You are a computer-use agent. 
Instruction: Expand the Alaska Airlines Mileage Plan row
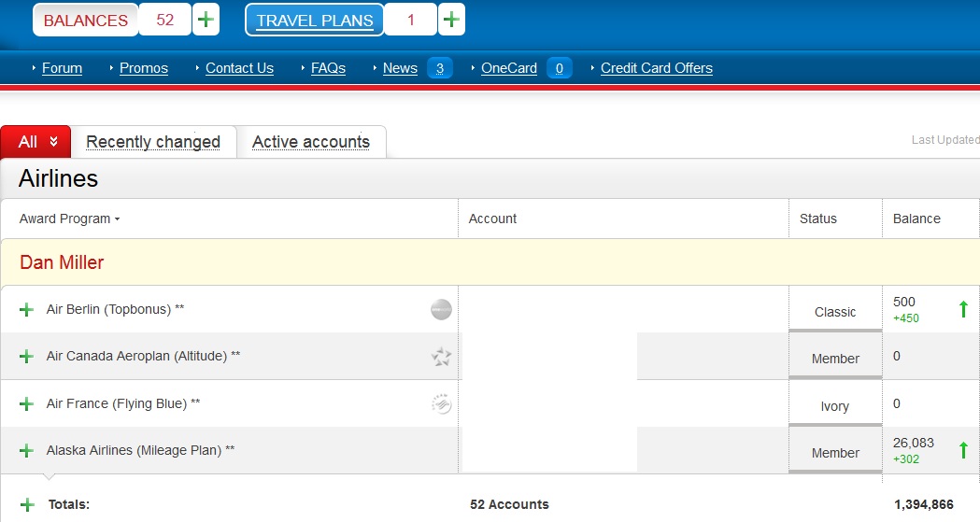pos(26,451)
